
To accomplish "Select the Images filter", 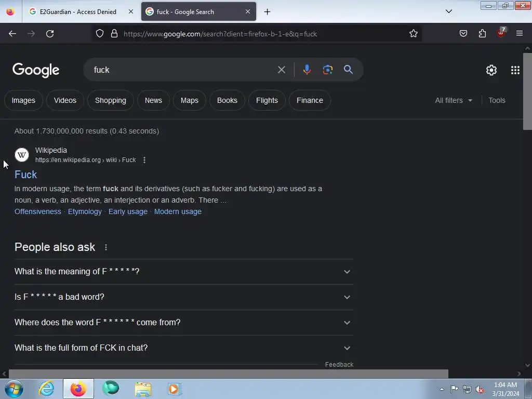I will [23, 100].
